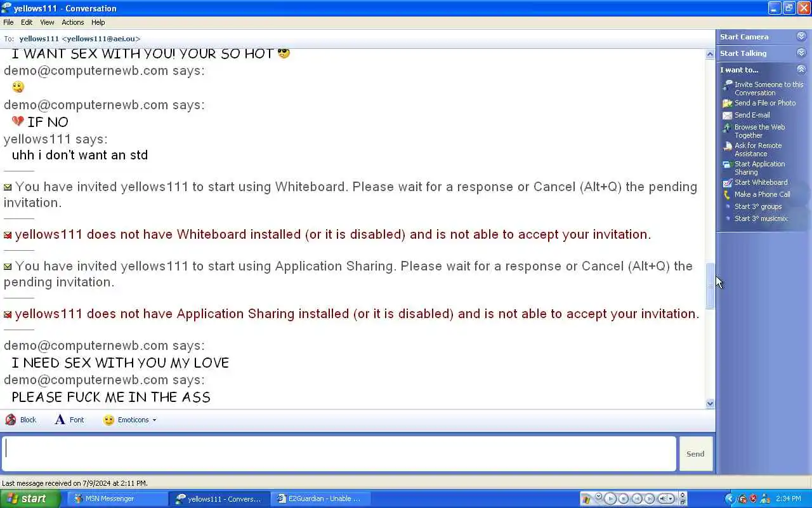Image resolution: width=812 pixels, height=508 pixels.
Task: Toggle the media player Mute speaker button
Action: [x=663, y=498]
